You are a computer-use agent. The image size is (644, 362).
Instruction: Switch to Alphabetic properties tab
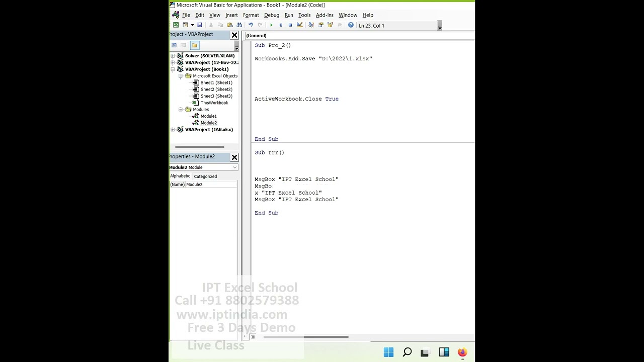(x=180, y=176)
